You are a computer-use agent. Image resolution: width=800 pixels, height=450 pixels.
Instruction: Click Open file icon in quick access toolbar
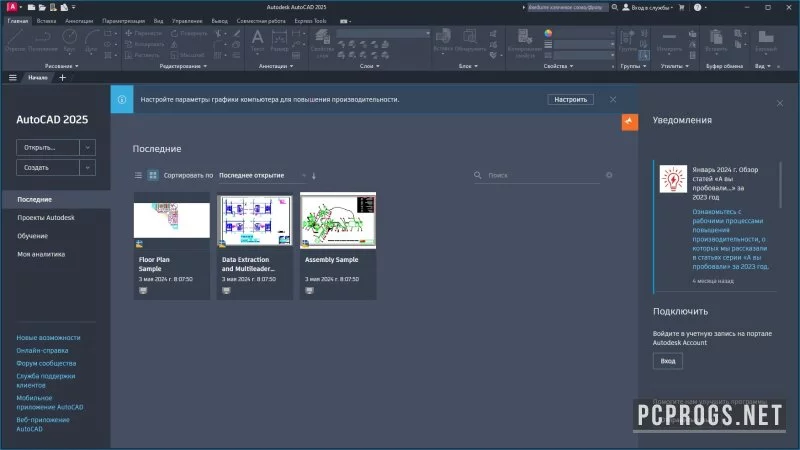(42, 8)
